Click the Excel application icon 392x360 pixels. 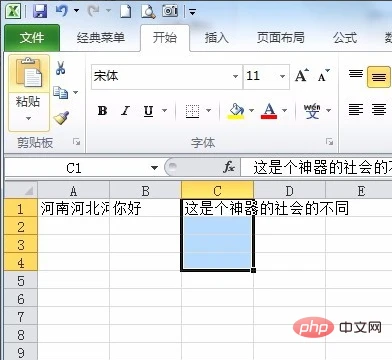(13, 11)
